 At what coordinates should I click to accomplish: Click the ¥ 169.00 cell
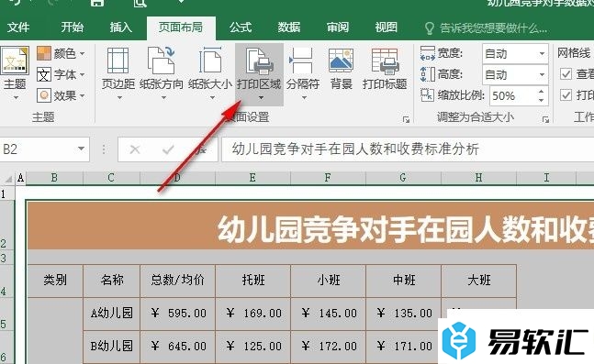pos(253,314)
